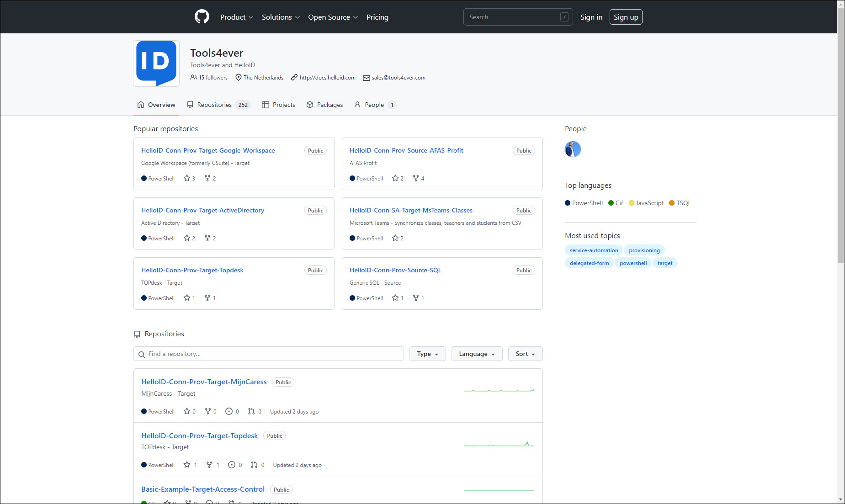Image resolution: width=845 pixels, height=504 pixels.
Task: Click the Find a repository search box
Action: (269, 354)
